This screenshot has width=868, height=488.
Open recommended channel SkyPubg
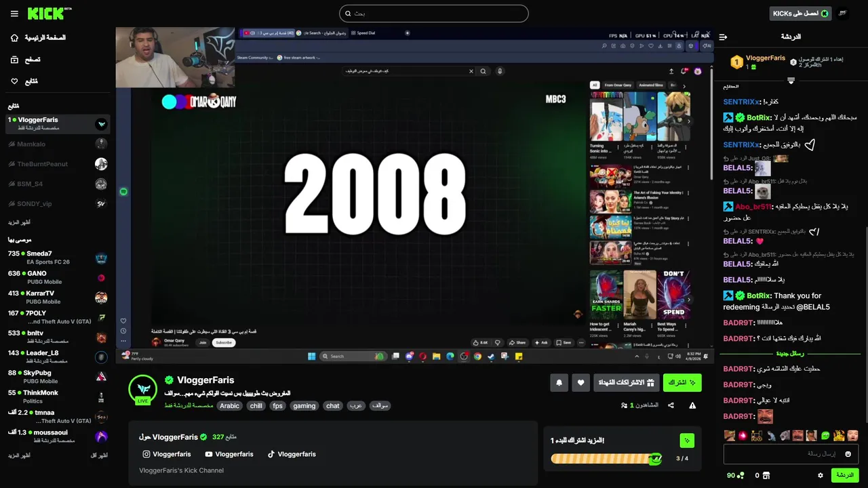[57, 376]
